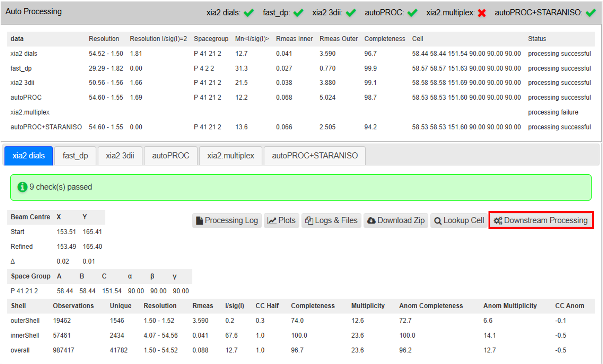Screen dimensions: 603x364
Task: Click the 29.29 - 1.82 resolution value
Action: (106, 68)
